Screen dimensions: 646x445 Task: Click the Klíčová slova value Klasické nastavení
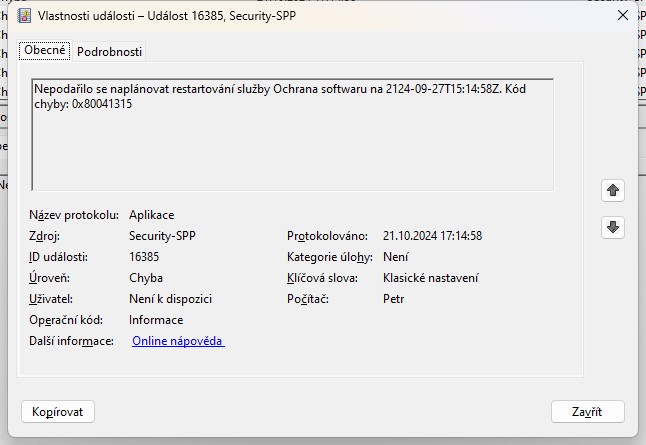point(430,278)
